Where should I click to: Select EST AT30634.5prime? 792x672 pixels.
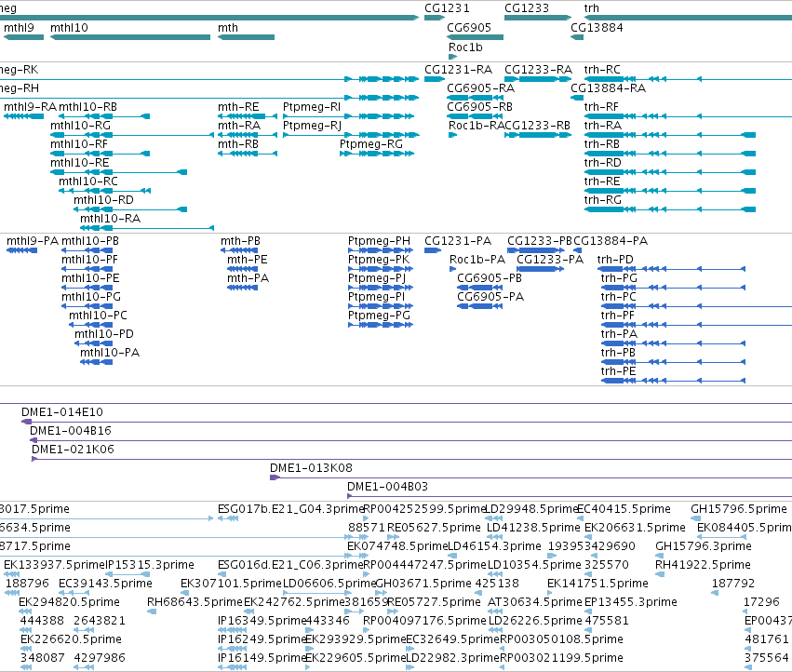(534, 602)
